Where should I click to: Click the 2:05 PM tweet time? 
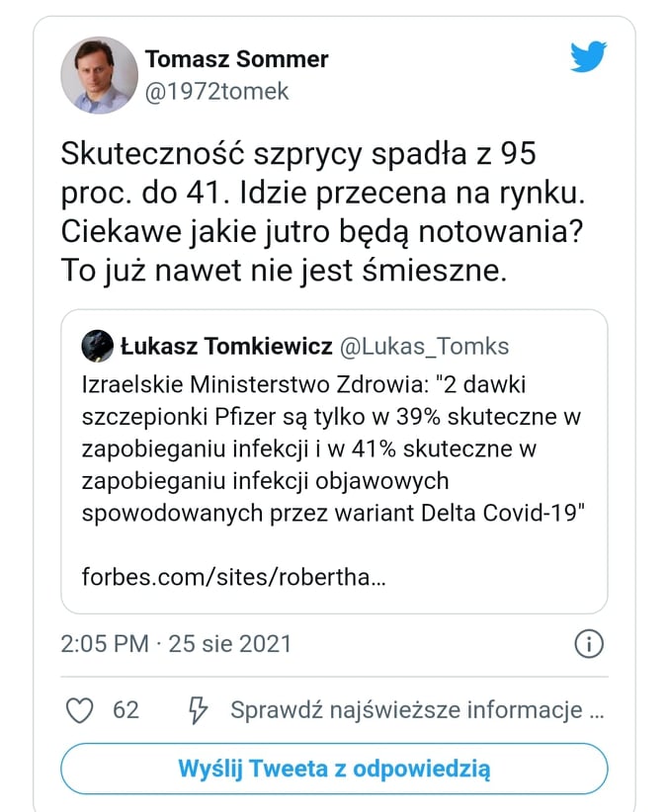click(x=104, y=644)
